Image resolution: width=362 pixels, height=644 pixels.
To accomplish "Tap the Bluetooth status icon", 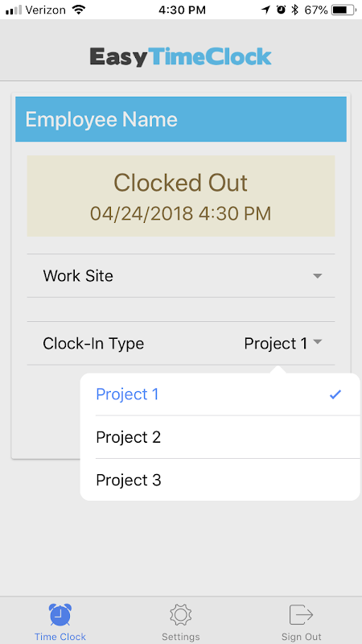I will click(294, 10).
